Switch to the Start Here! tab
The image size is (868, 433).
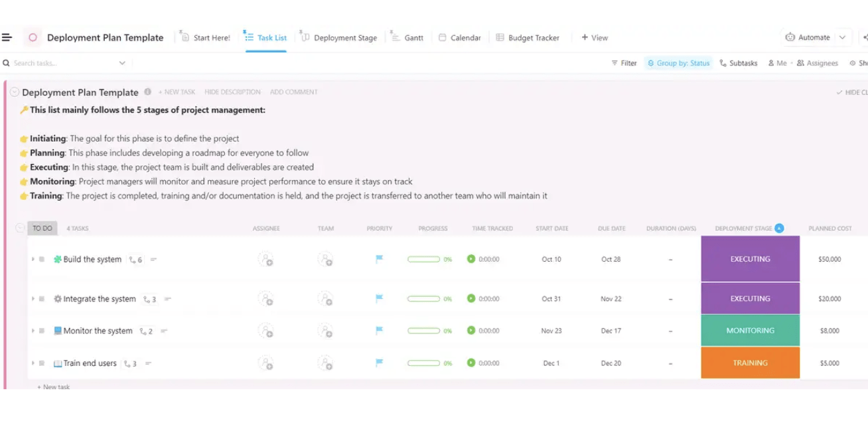click(x=205, y=38)
